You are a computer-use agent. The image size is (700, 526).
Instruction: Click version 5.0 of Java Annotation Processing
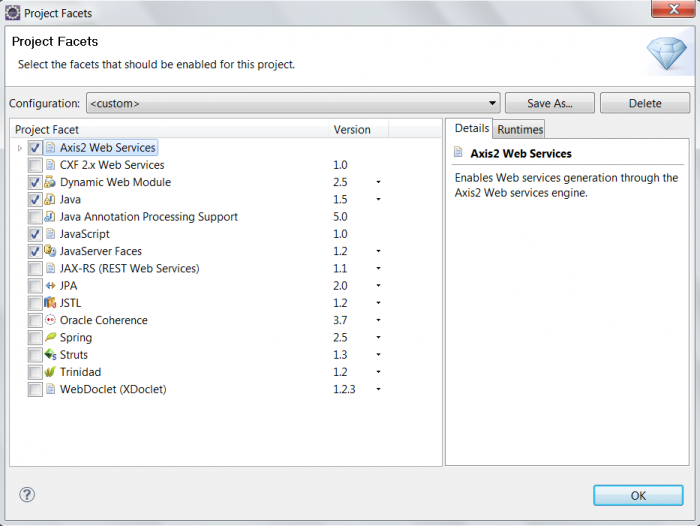point(340,217)
